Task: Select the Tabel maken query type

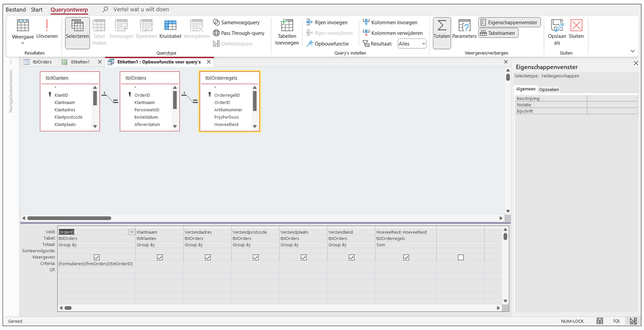Action: (99, 33)
